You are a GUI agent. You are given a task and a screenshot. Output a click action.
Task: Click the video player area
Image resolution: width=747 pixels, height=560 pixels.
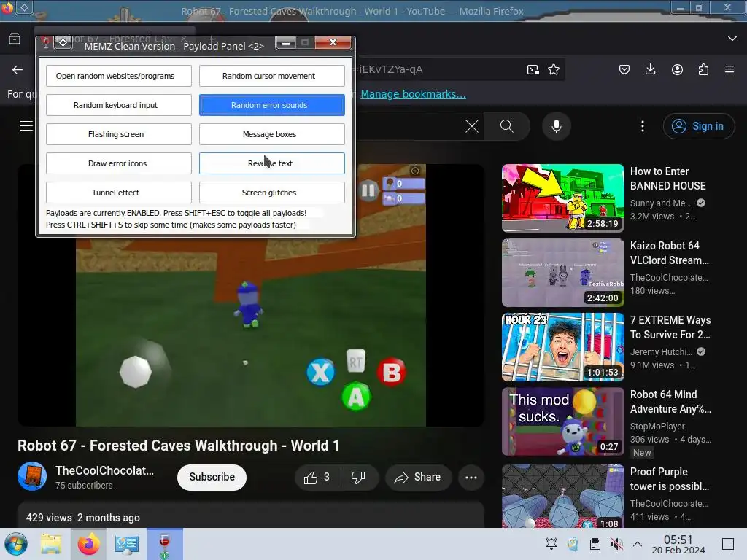pos(251,295)
